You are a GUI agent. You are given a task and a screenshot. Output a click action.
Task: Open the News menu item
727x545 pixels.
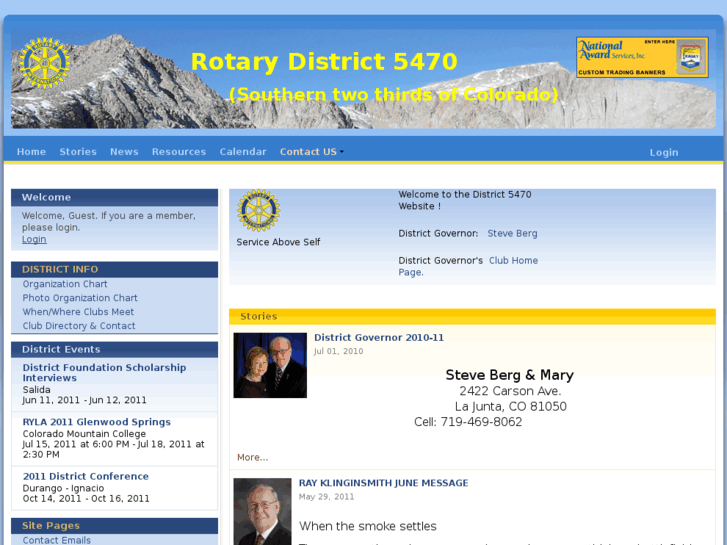pos(124,152)
